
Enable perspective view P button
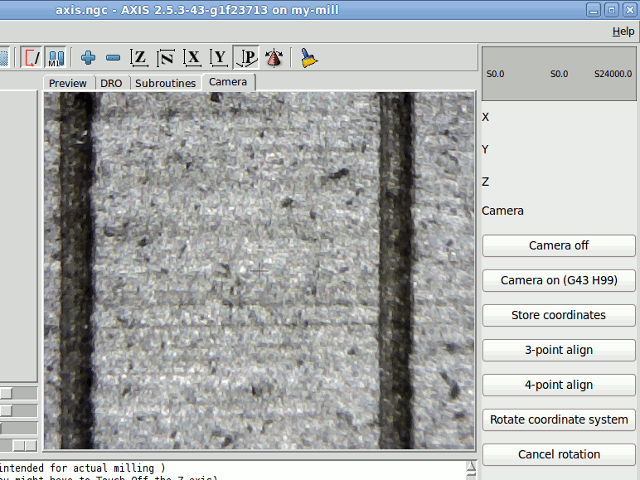[246, 58]
